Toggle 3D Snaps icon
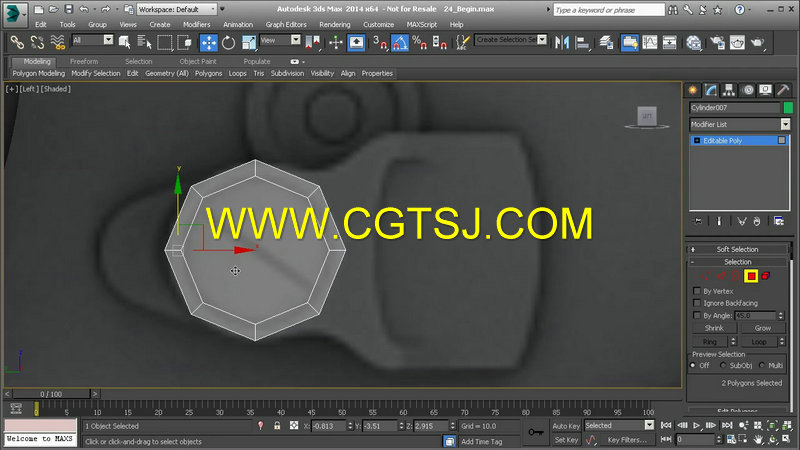 pos(380,42)
